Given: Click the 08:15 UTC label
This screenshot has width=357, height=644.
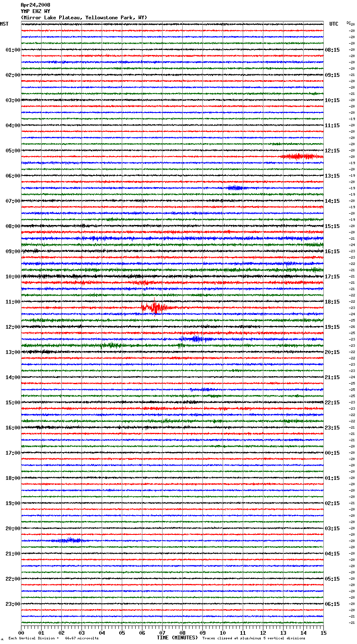Looking at the screenshot, I should coord(332,50).
